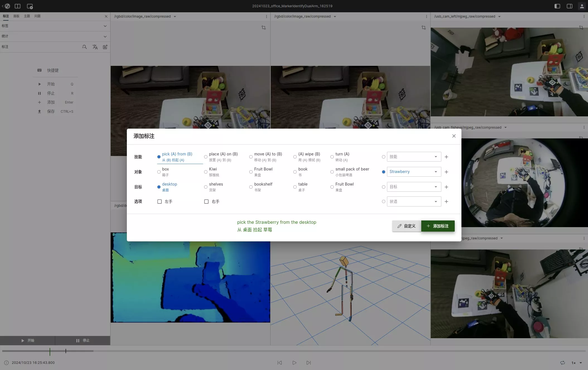Select Fruit Bowl as the object

pos(251,172)
